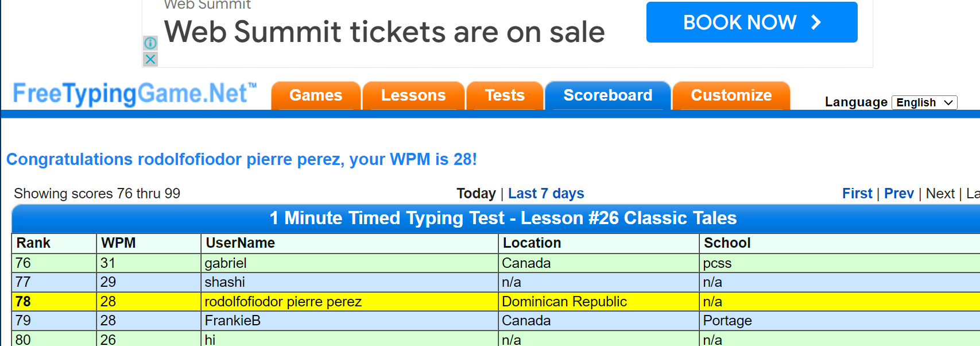The width and height of the screenshot is (980, 346).
Task: Click the UserName column header
Action: click(241, 243)
